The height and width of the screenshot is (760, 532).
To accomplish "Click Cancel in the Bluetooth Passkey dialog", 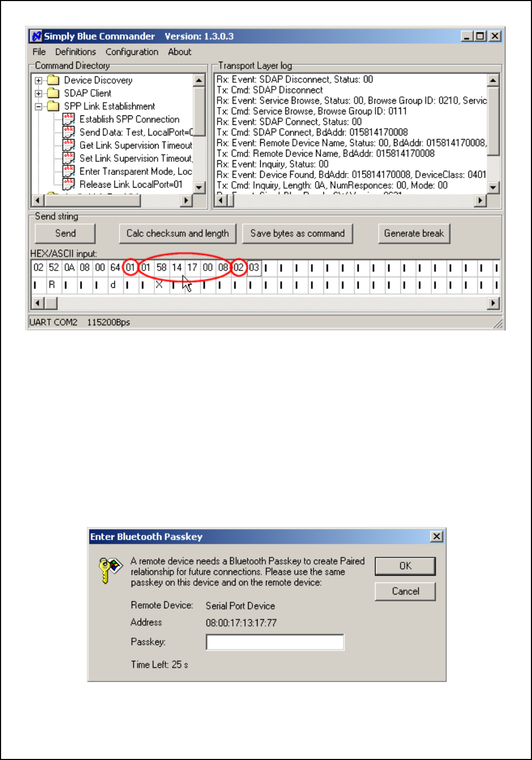I will 405,591.
